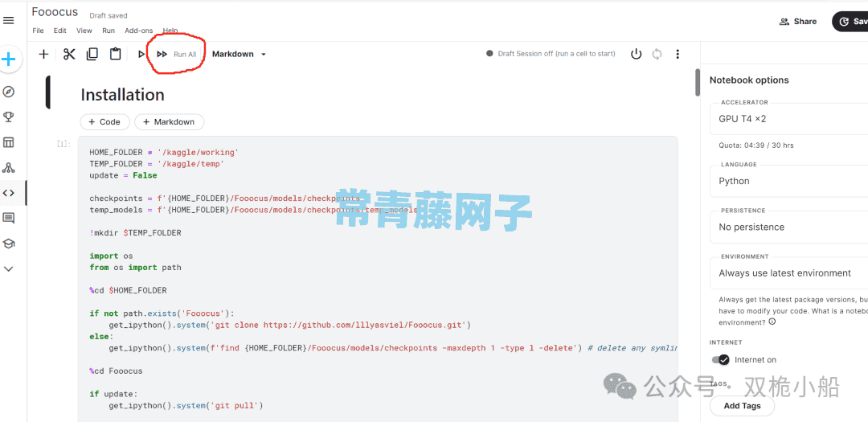The image size is (868, 422).
Task: Click the Share button
Action: pos(798,21)
